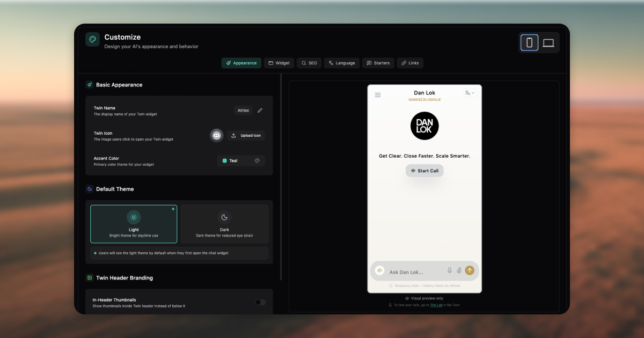
Task: Open the Appearance tab
Action: click(241, 63)
